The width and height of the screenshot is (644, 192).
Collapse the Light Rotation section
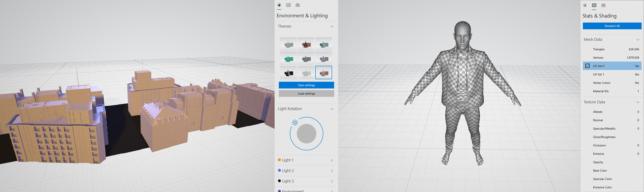tap(332, 109)
